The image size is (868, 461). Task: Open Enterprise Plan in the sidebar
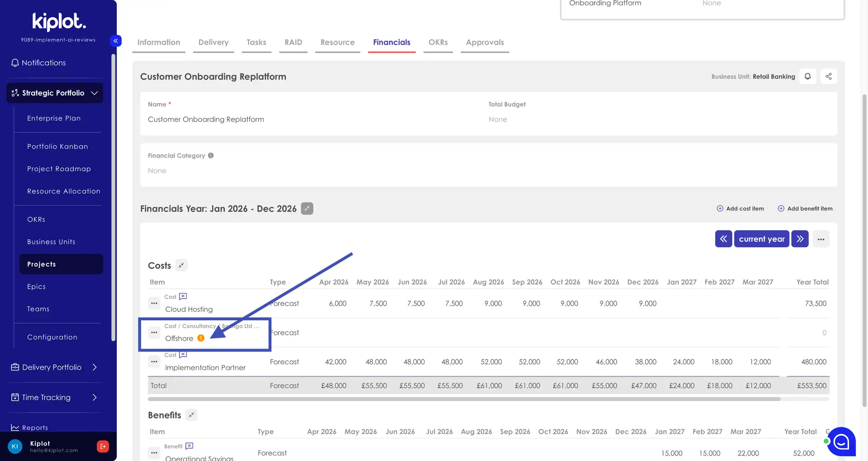(54, 118)
